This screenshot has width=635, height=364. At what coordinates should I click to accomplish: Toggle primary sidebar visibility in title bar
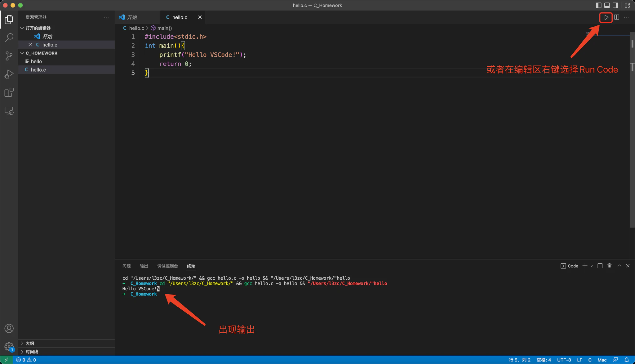coord(599,5)
